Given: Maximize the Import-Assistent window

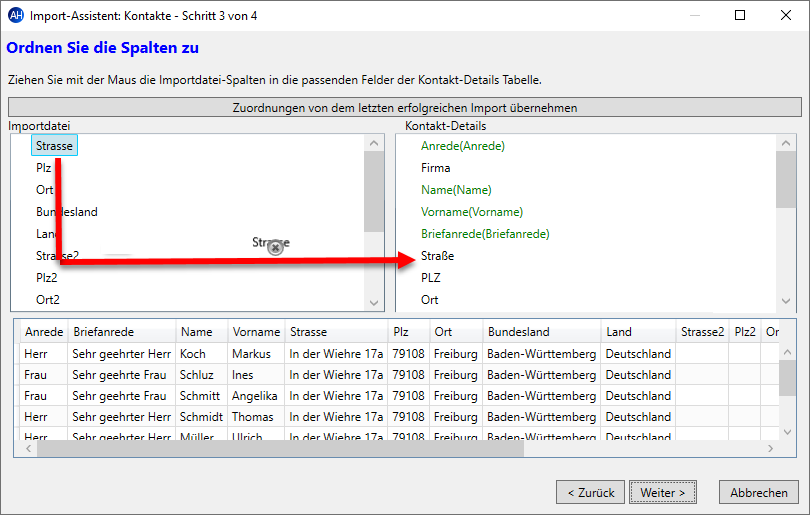Looking at the screenshot, I should pos(740,15).
